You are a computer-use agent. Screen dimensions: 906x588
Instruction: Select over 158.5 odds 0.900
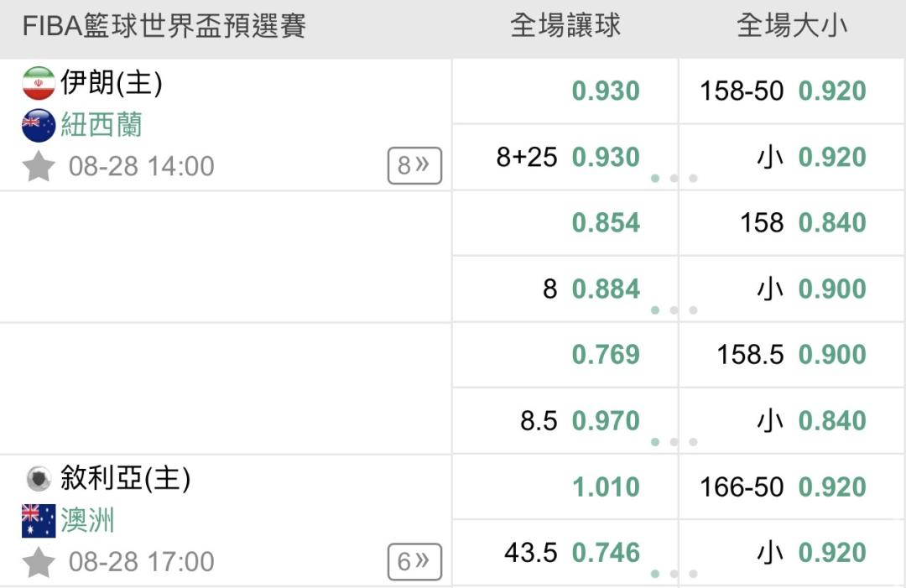[792, 355]
